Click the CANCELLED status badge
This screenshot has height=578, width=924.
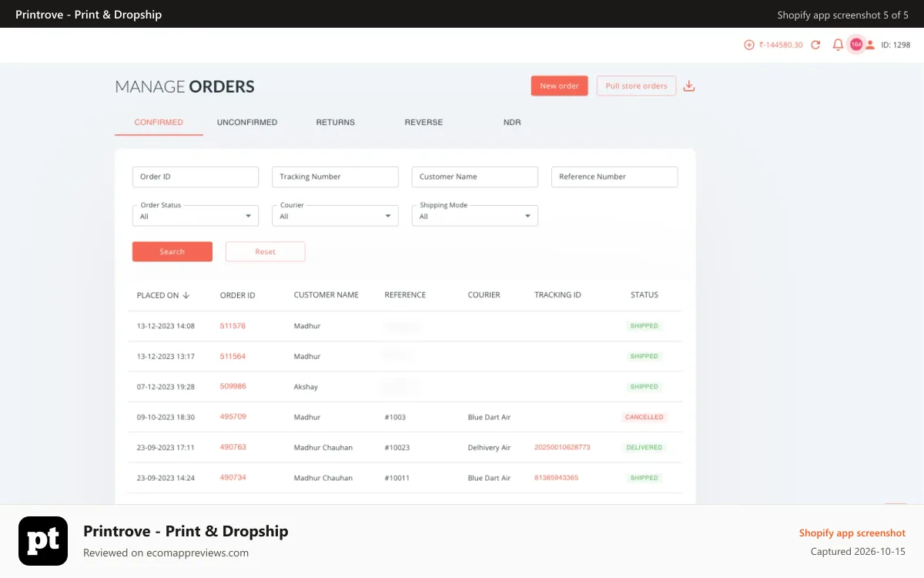(x=644, y=417)
